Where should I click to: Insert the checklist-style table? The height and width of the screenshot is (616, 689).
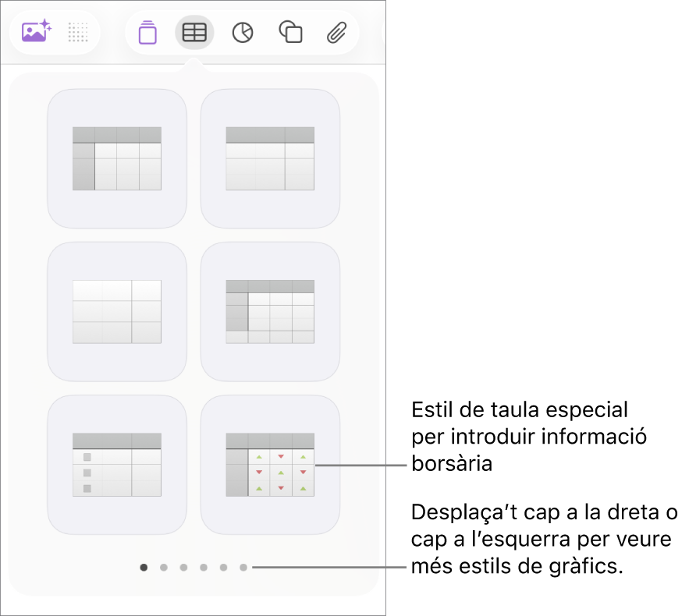pyautogui.click(x=116, y=465)
